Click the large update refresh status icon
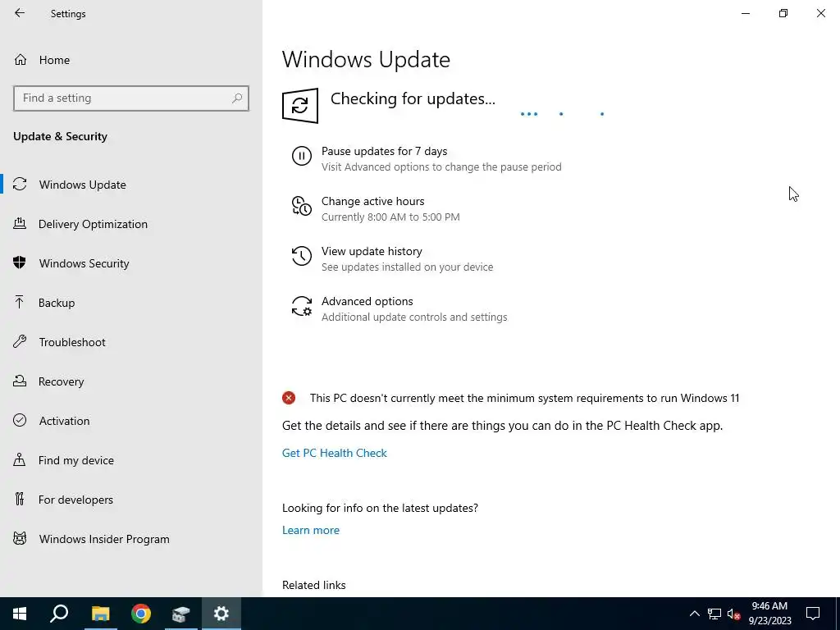Screen dimensions: 840x630 point(300,106)
